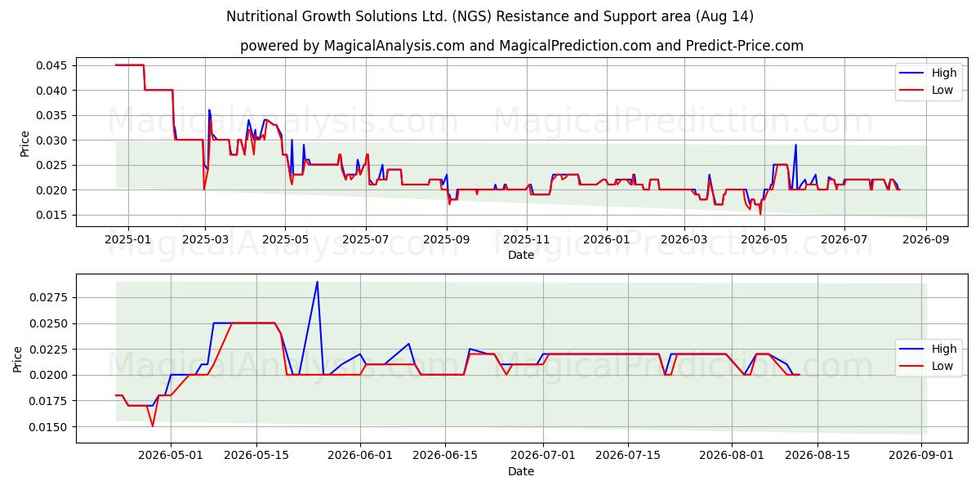Screen dimensions: 980x490
Task: Click the 2025-03 date tick label
Action: click(205, 239)
